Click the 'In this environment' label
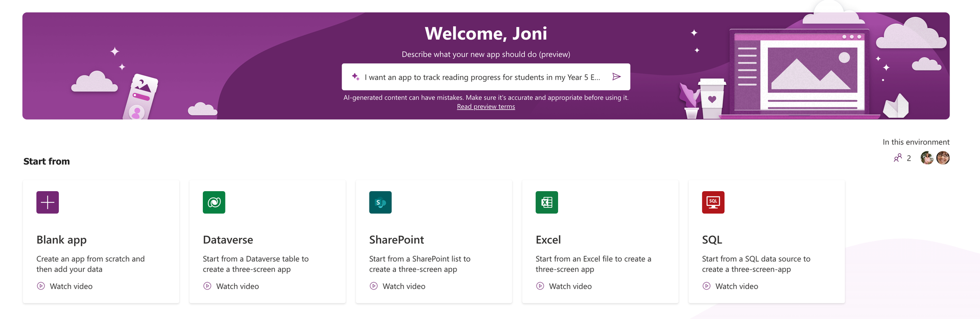The width and height of the screenshot is (980, 319). click(916, 142)
